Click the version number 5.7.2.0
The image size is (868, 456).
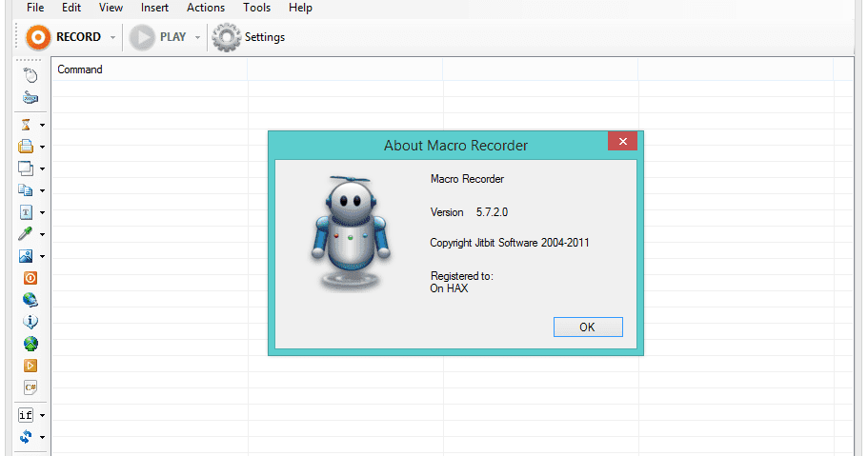[x=493, y=212]
